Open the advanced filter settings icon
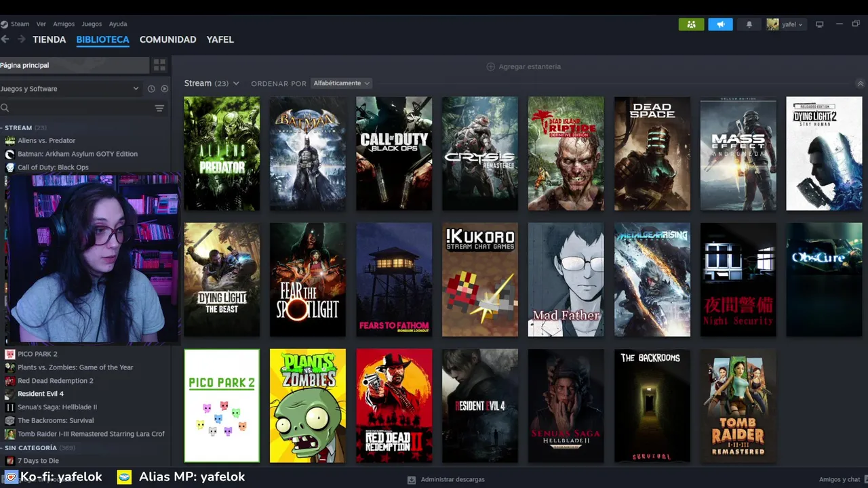The height and width of the screenshot is (488, 868). click(159, 108)
